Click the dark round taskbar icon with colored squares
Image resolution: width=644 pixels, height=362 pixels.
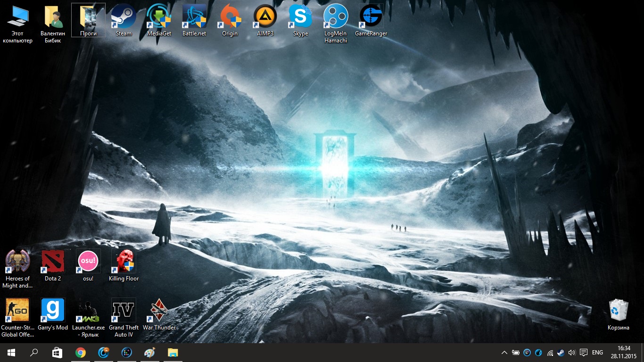tap(126, 353)
